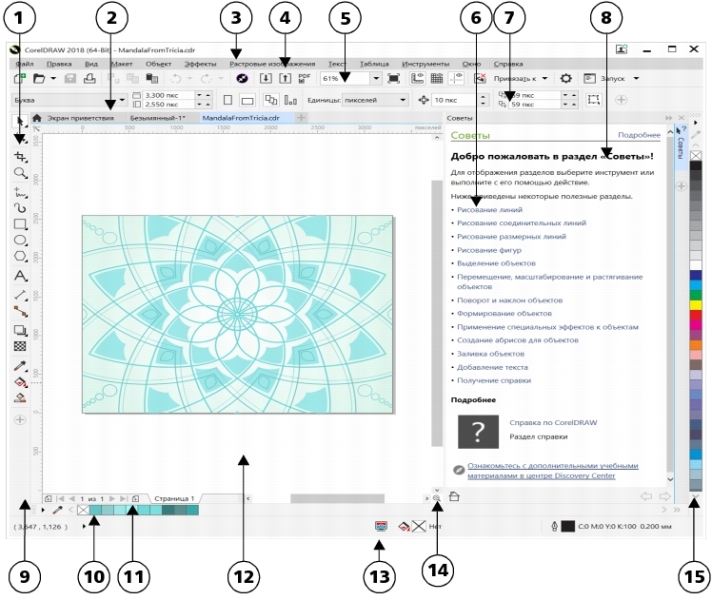Open the 'Рисование линий' hint link

tap(487, 209)
